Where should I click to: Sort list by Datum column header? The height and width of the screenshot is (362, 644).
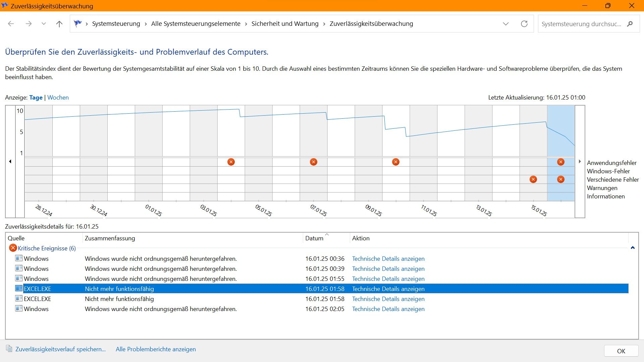pyautogui.click(x=314, y=238)
